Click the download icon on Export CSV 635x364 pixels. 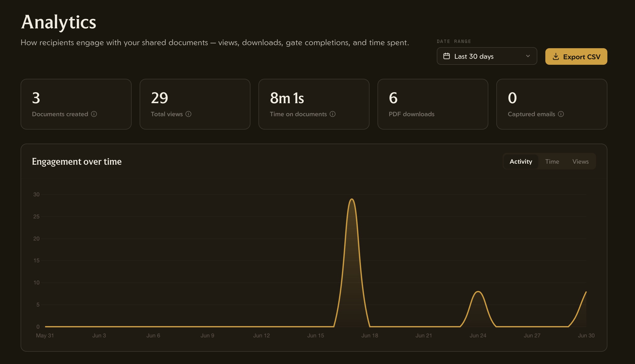(556, 56)
